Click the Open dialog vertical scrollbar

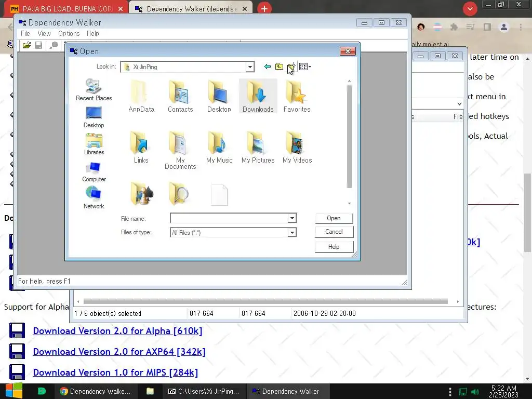[349, 137]
